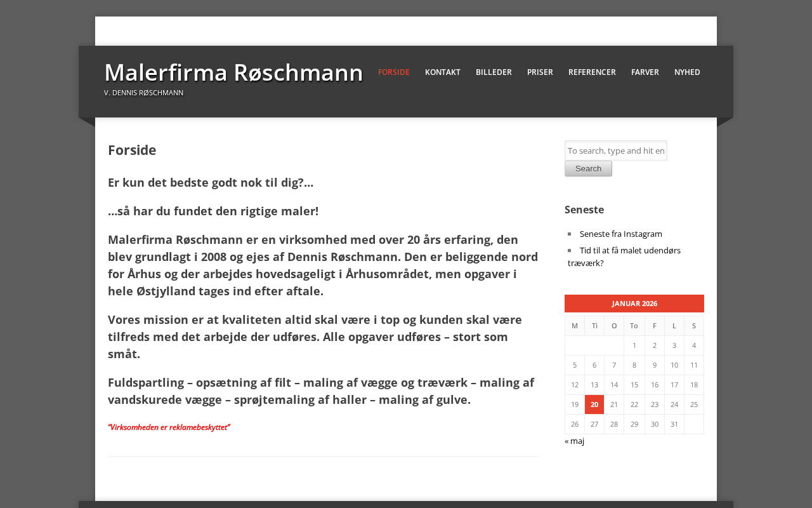Click calendar day 15
The width and height of the screenshot is (812, 508).
click(634, 385)
